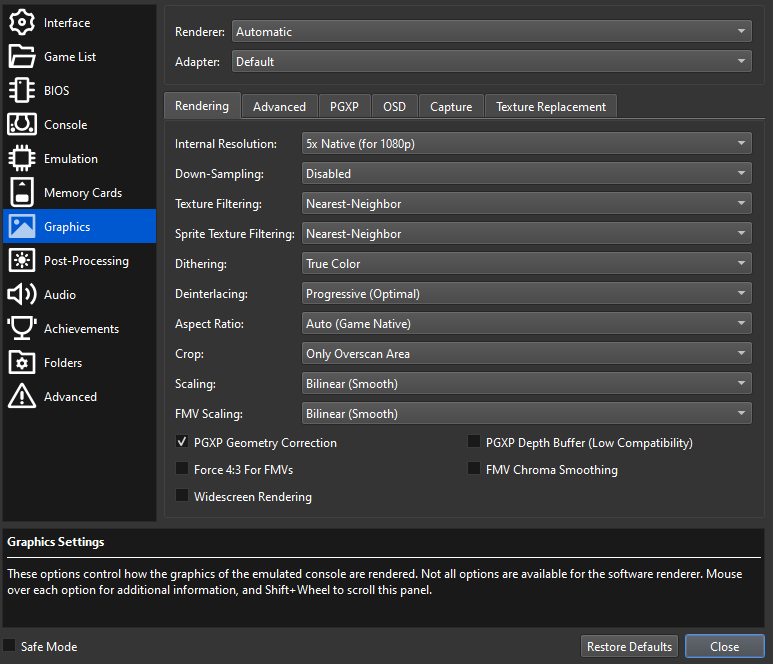Switch to the Advanced tab

280,106
